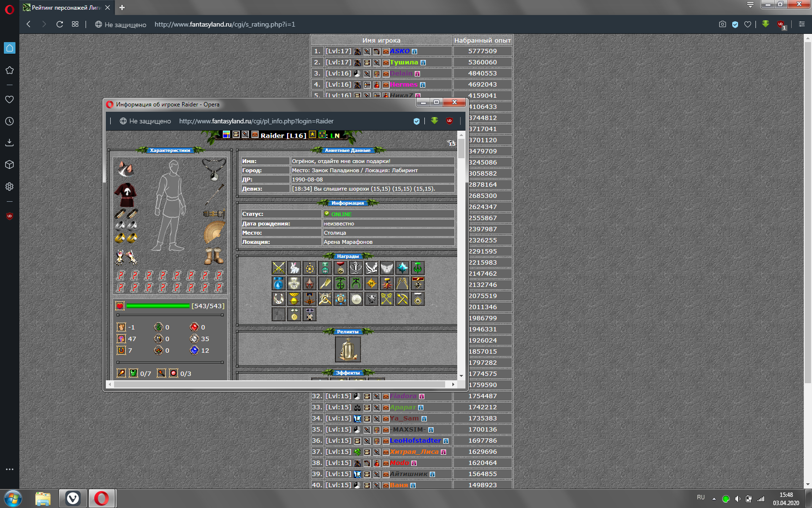Reload the rating page
The width and height of the screenshot is (812, 508).
[60, 24]
